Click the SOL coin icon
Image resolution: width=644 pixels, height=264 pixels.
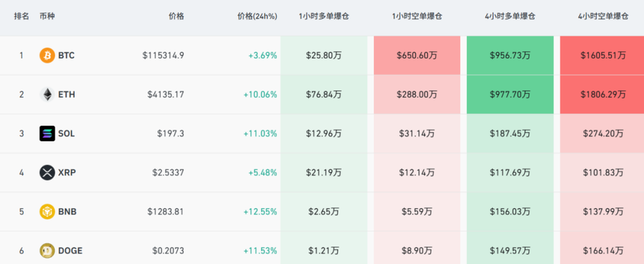tap(47, 133)
